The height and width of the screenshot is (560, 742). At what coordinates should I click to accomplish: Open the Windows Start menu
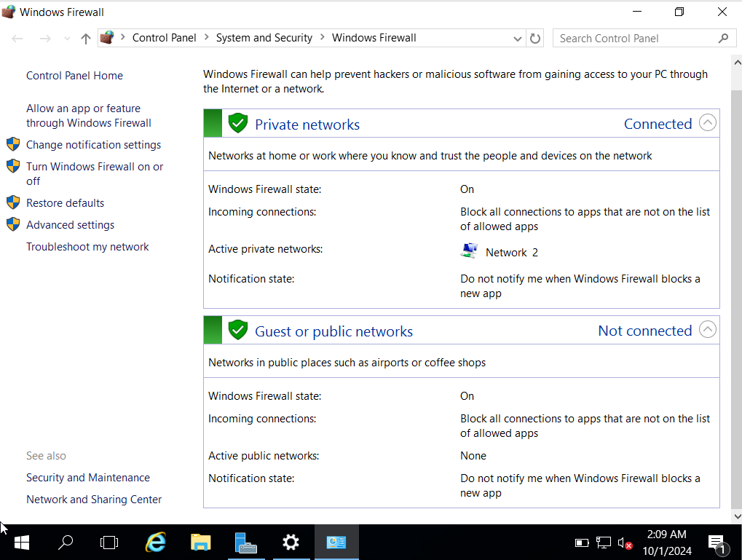tap(22, 543)
